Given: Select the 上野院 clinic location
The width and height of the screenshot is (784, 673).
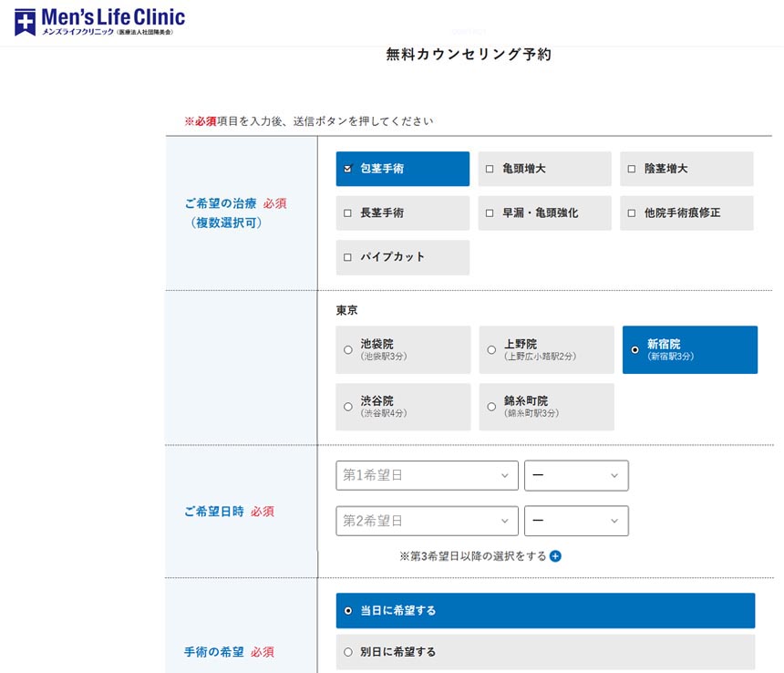Looking at the screenshot, I should (x=491, y=350).
